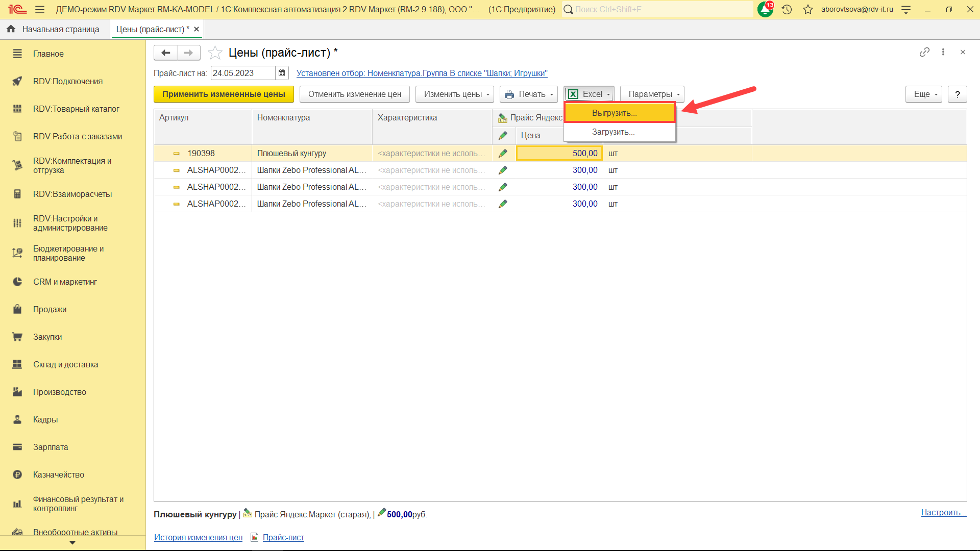Viewport: 980px width, 551px height.
Task: Click the get link chain icon
Action: tap(924, 52)
